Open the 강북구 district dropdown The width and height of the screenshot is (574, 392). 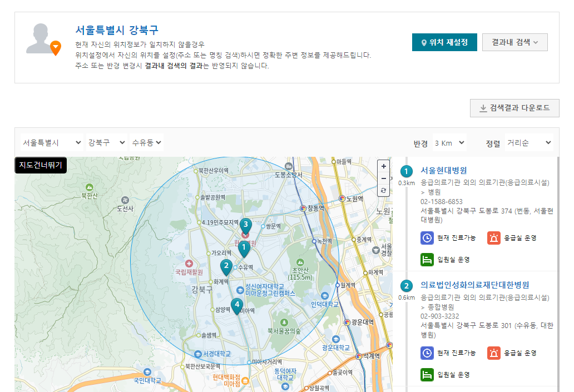(x=106, y=143)
